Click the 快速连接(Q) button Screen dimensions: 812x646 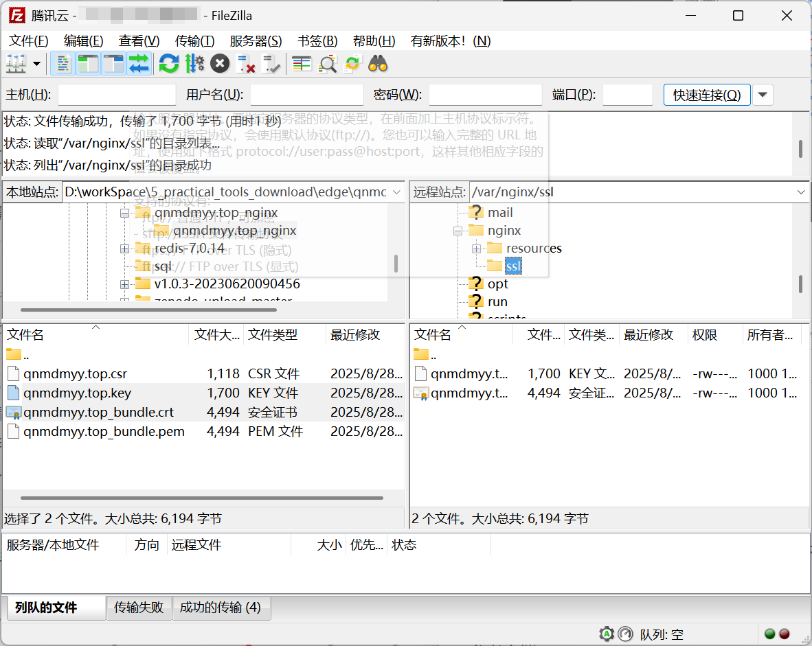pyautogui.click(x=706, y=95)
